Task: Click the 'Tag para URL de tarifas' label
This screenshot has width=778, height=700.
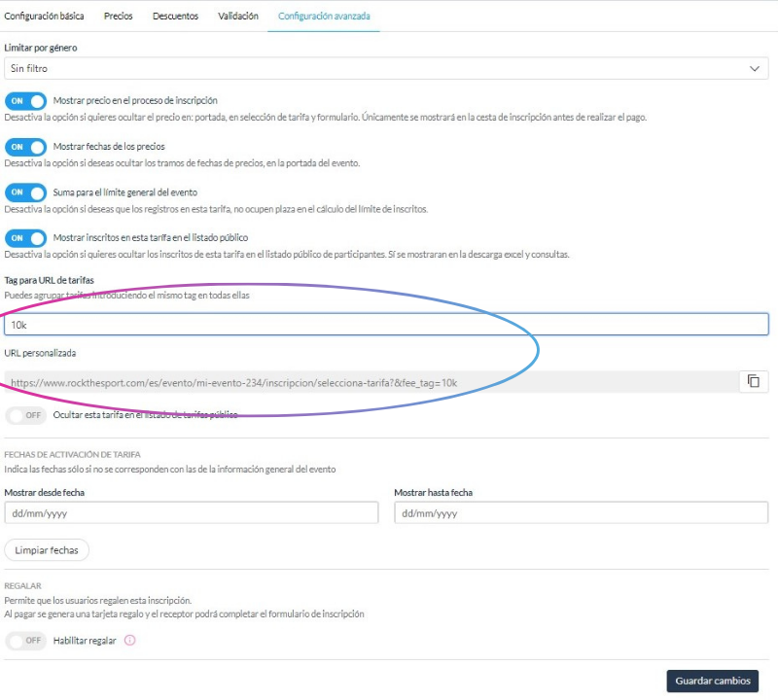Action: (50, 280)
